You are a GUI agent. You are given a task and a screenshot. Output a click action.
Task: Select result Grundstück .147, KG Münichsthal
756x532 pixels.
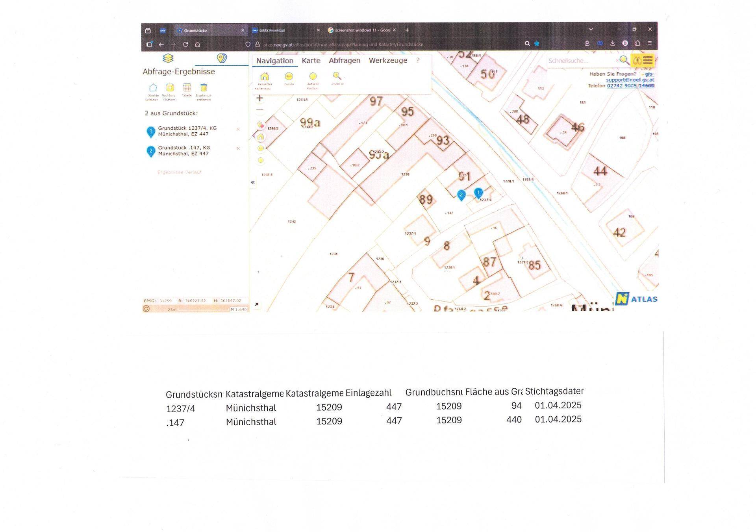184,151
